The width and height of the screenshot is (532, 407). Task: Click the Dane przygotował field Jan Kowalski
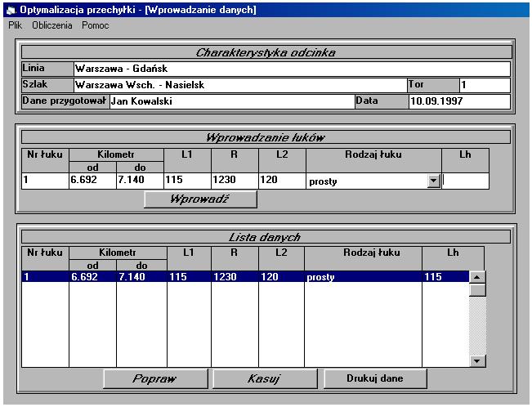click(232, 101)
